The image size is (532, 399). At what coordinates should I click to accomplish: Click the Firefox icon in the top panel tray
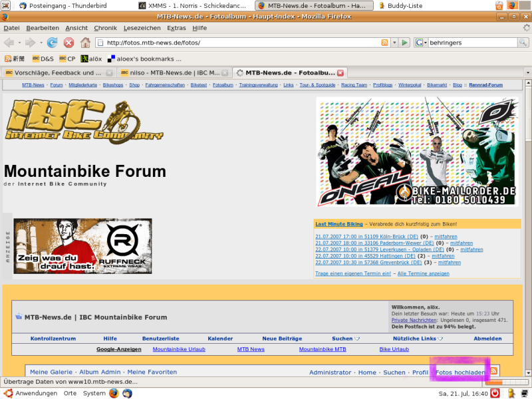point(512,5)
